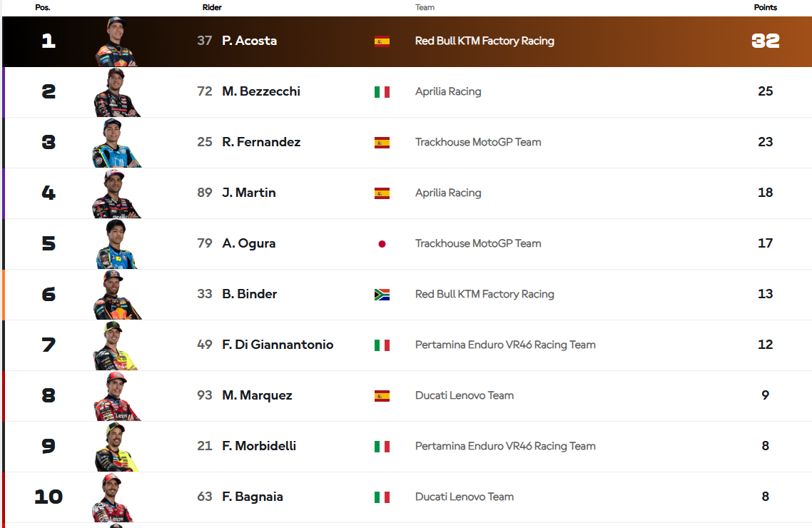Click South Africa flag beside B. Binder
812x528 pixels.
(x=382, y=295)
